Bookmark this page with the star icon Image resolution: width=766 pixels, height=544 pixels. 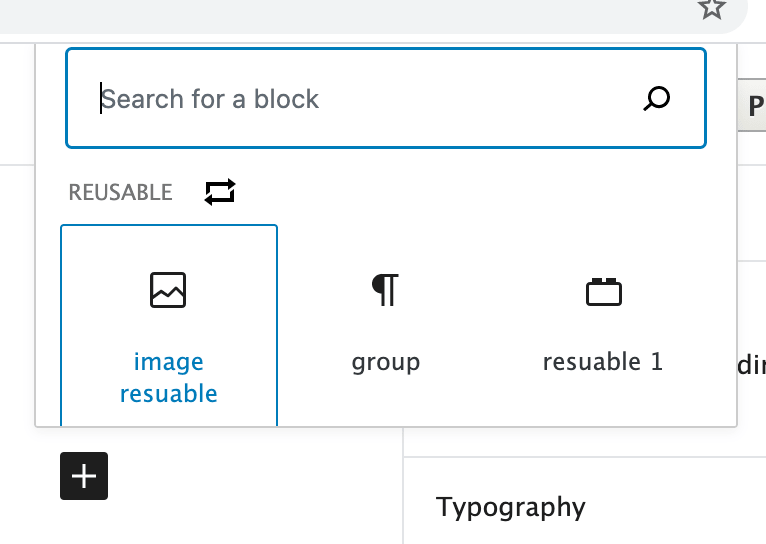(x=712, y=9)
